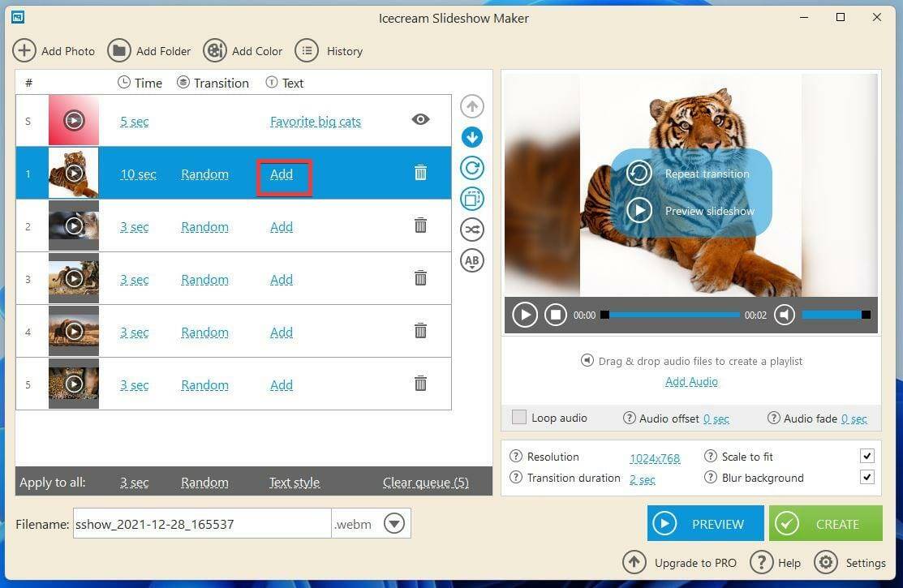Delete slide 1 with trash icon

tap(421, 173)
